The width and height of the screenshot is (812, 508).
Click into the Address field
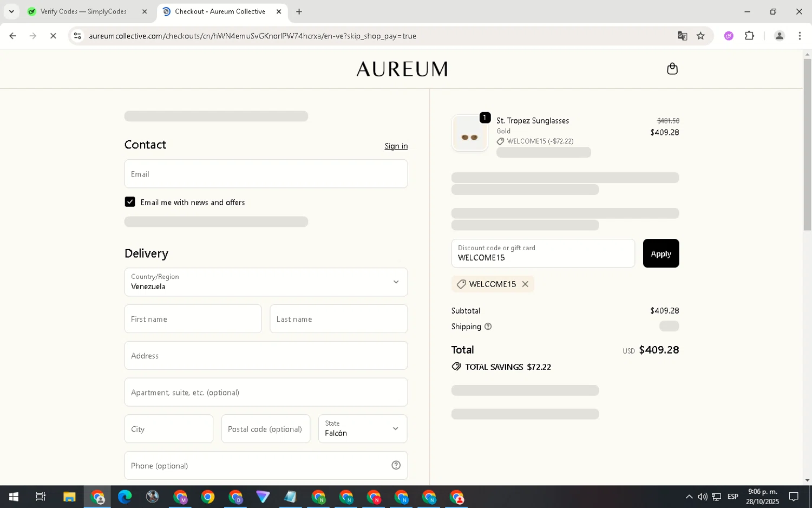pos(266,355)
